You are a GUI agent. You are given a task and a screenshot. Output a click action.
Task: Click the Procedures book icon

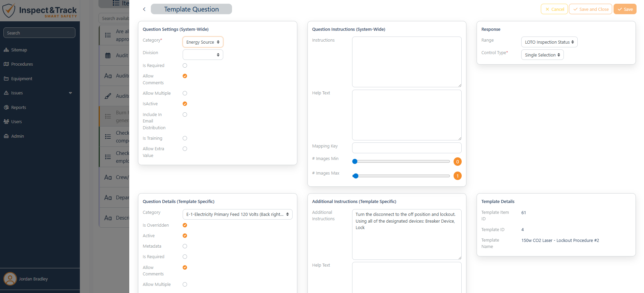6,64
